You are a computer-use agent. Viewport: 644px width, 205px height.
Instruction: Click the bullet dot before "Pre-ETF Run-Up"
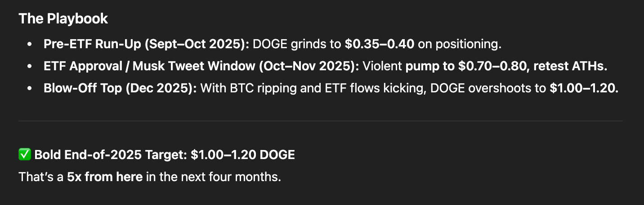[30, 44]
